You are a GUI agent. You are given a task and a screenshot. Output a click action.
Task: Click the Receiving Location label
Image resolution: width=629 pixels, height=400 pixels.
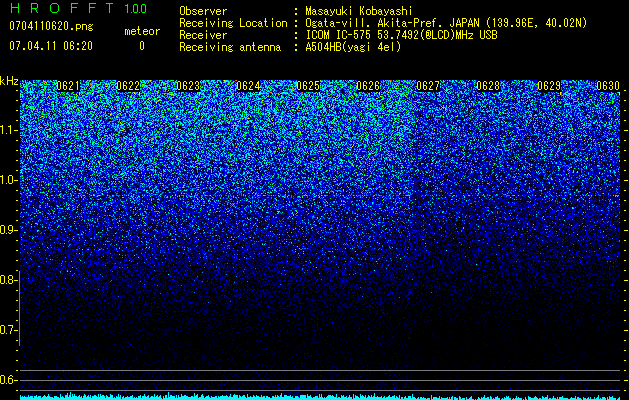233,23
